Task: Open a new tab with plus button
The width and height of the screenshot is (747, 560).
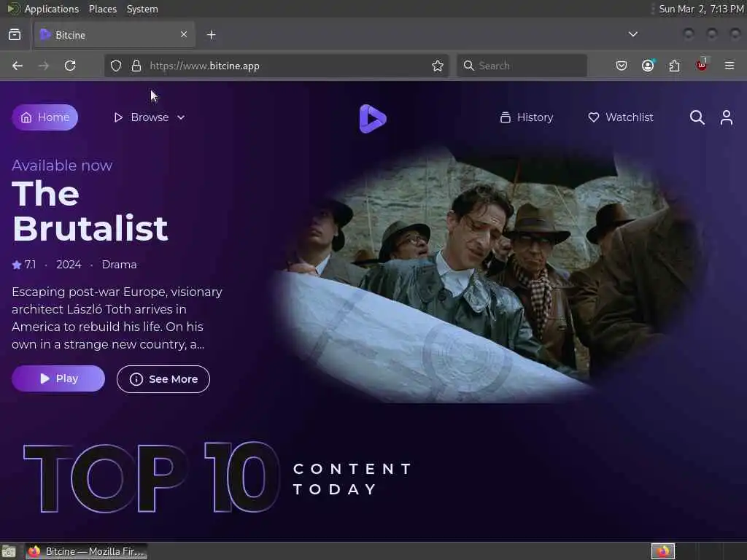Action: coord(212,35)
